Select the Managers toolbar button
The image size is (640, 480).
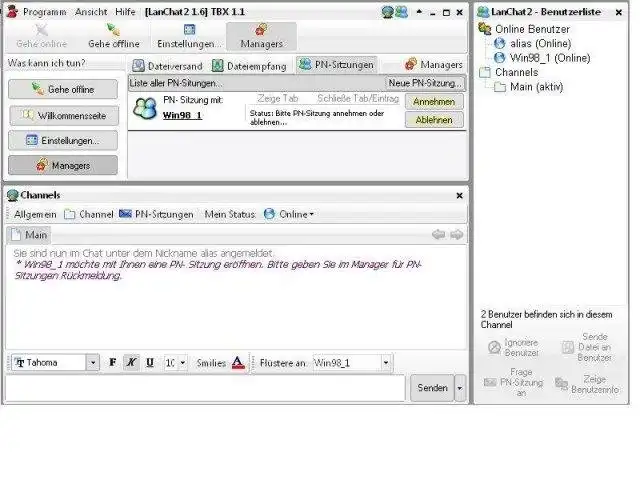point(261,36)
